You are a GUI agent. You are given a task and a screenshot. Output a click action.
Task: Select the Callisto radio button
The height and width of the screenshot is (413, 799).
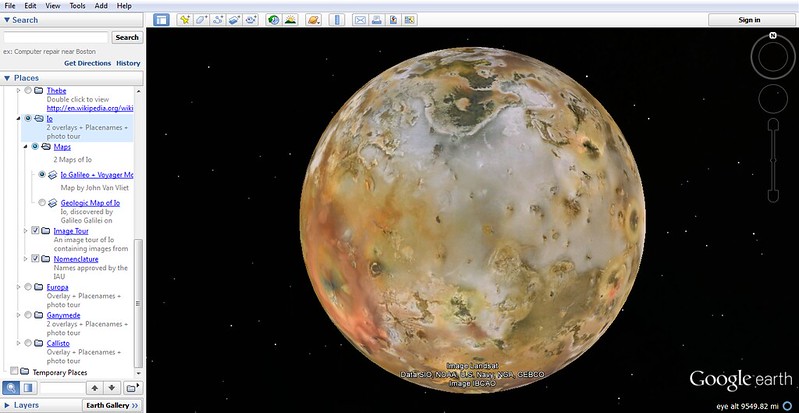(28, 343)
